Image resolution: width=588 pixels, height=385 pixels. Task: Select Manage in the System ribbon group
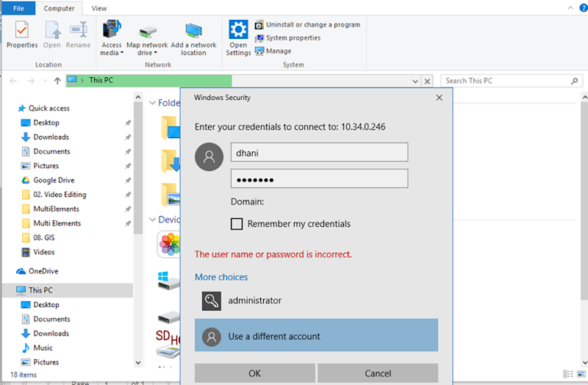pyautogui.click(x=273, y=51)
